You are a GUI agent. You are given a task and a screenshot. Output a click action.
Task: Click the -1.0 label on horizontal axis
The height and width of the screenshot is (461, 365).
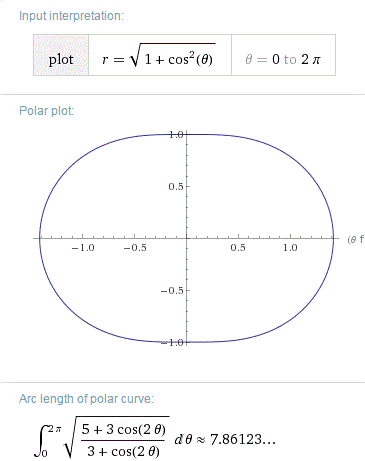point(83,248)
